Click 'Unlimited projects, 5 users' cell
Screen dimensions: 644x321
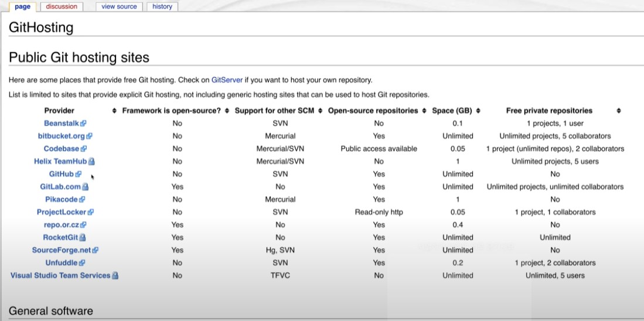click(x=555, y=162)
